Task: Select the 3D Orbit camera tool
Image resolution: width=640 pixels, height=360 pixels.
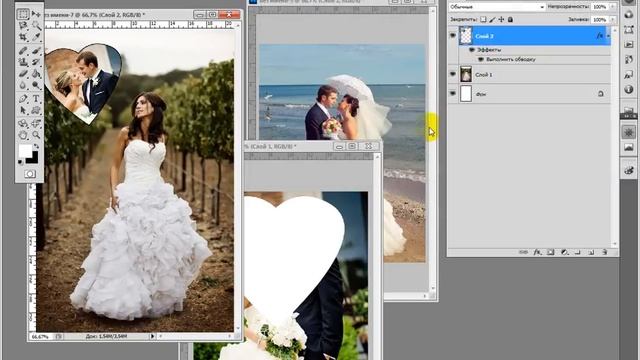Action: click(x=36, y=123)
